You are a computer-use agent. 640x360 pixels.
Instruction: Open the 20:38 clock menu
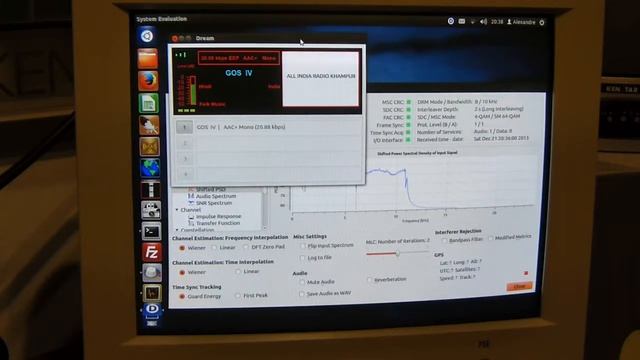click(x=497, y=22)
